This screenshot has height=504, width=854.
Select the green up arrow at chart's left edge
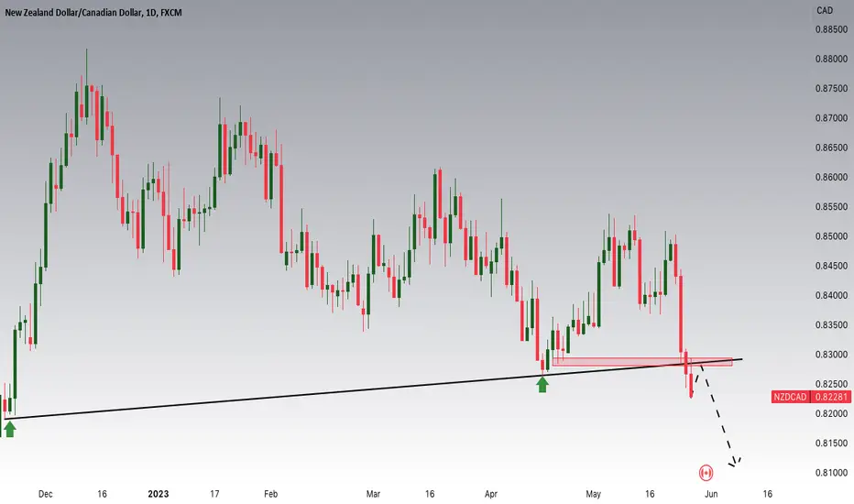pos(9,429)
